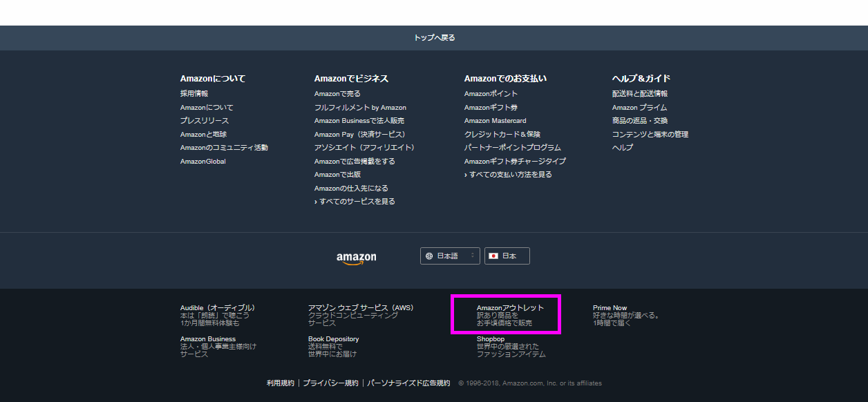The image size is (868, 402).
Task: Expand すべての支払い方法を見る link
Action: [510, 175]
